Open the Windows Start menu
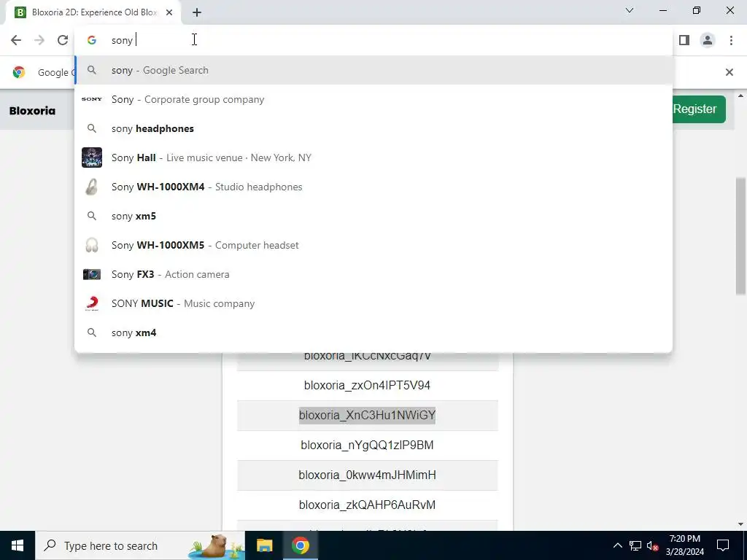This screenshot has height=560, width=747. point(18,545)
